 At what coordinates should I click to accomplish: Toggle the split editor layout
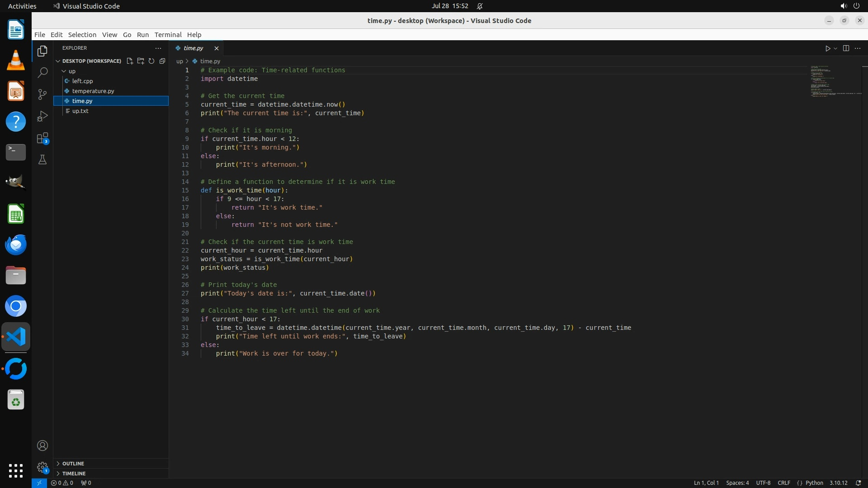[x=846, y=48]
